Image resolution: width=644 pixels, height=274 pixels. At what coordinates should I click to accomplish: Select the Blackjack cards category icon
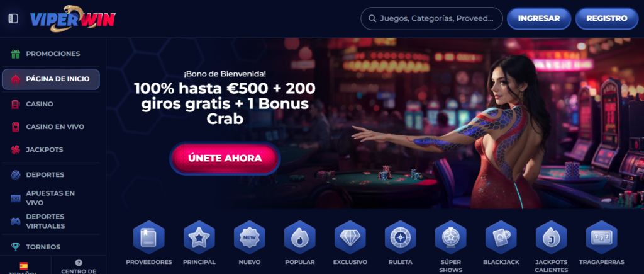(x=501, y=237)
